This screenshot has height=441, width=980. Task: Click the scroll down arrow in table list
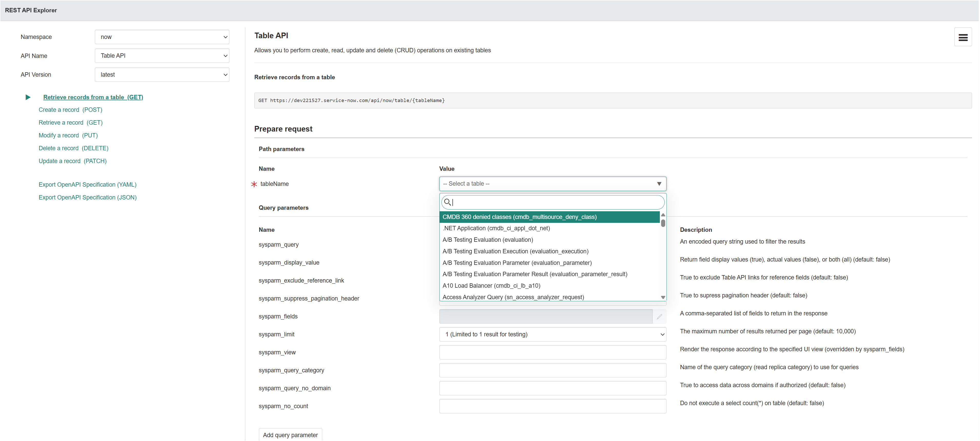pyautogui.click(x=663, y=297)
